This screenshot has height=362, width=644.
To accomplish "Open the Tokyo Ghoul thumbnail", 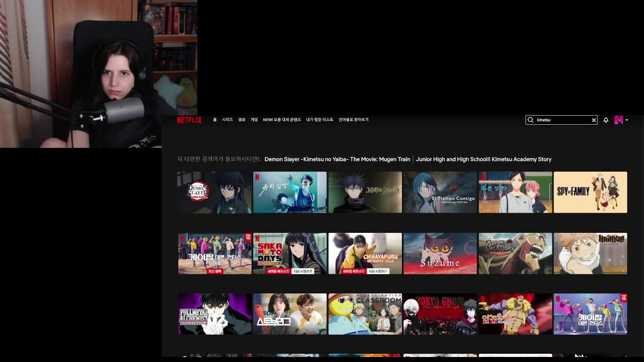I will coord(440,314).
